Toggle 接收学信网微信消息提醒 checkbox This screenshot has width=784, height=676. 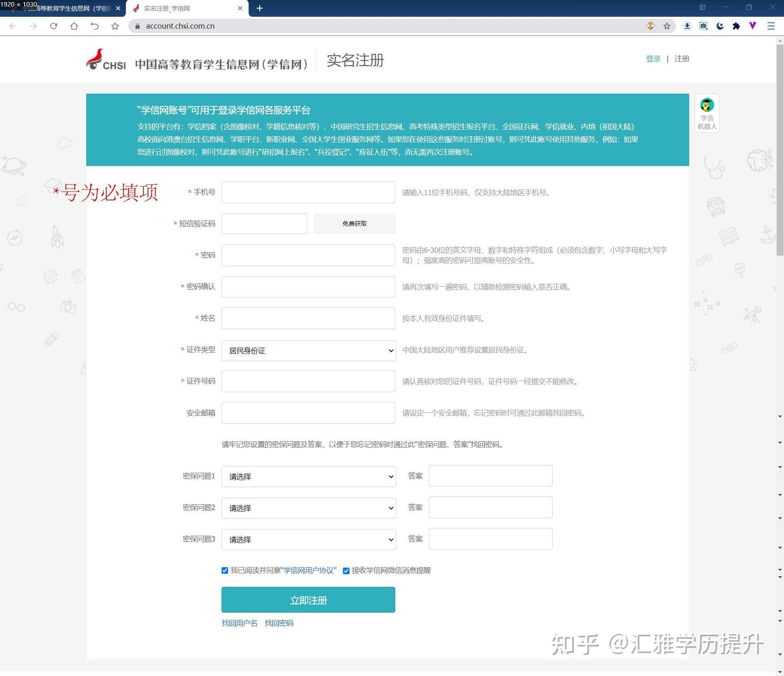point(346,570)
